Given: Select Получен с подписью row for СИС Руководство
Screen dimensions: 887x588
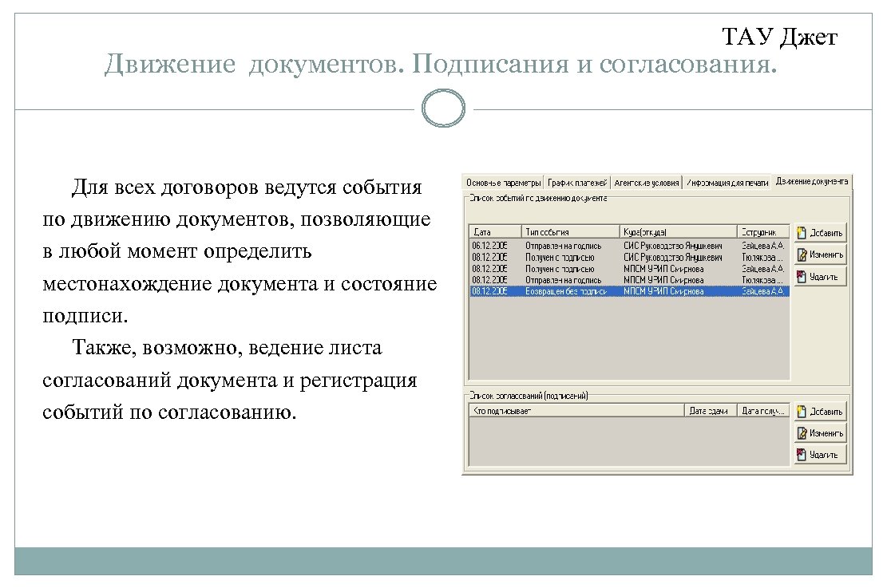Looking at the screenshot, I should click(x=629, y=257).
